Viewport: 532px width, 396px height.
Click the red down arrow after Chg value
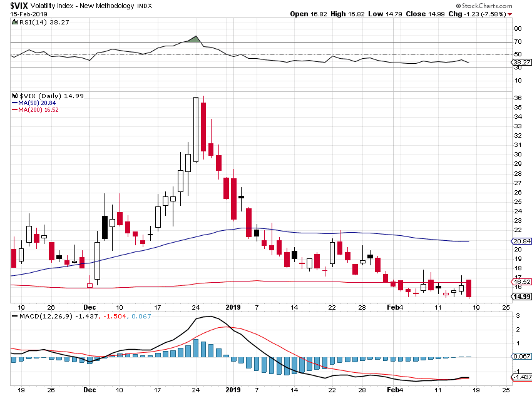pos(510,14)
